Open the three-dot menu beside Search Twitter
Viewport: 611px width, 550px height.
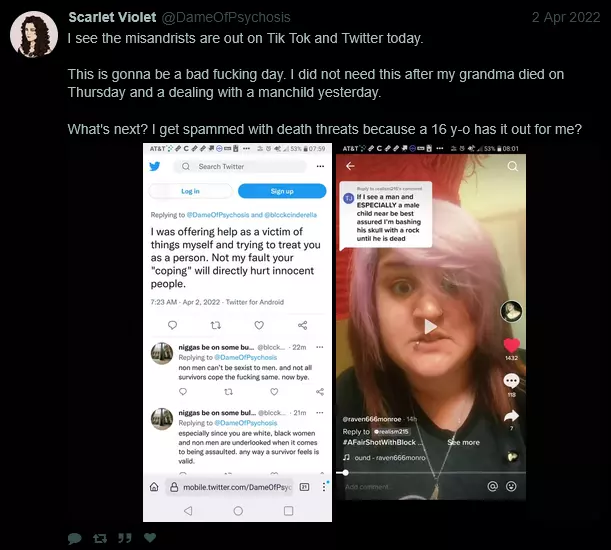pos(320,166)
